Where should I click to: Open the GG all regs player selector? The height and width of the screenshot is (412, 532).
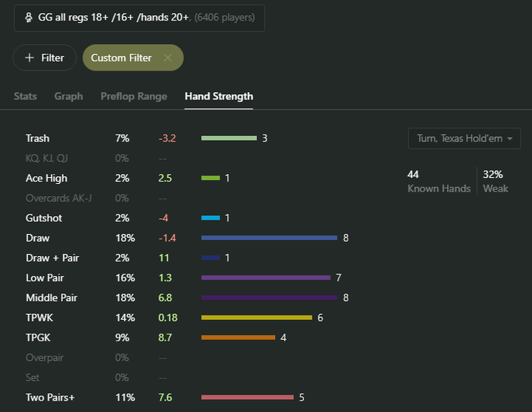coord(139,17)
